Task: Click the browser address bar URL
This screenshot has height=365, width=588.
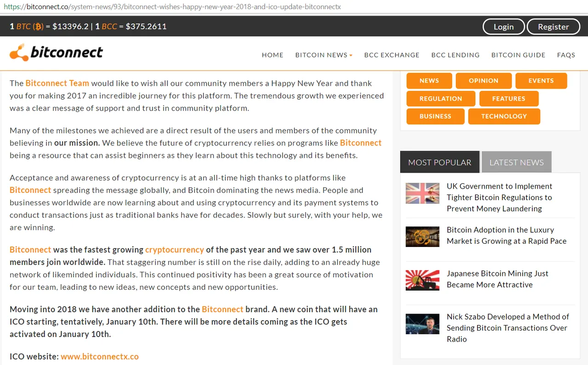Action: click(x=172, y=7)
